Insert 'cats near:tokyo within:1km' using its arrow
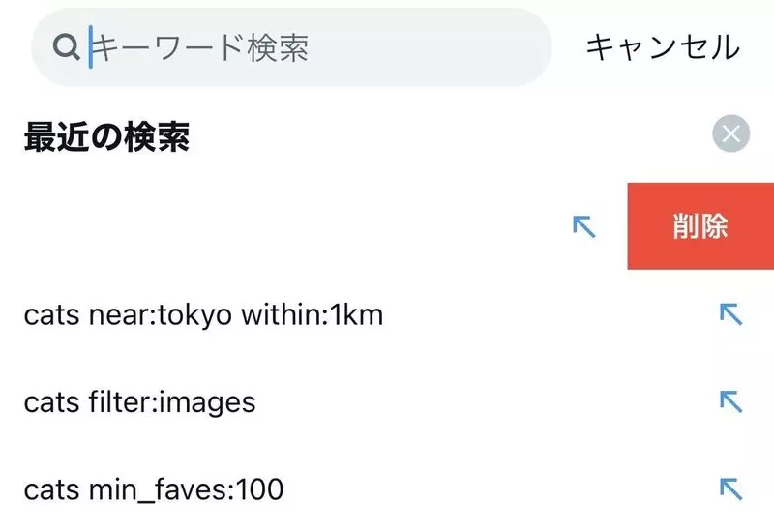 pos(729,313)
